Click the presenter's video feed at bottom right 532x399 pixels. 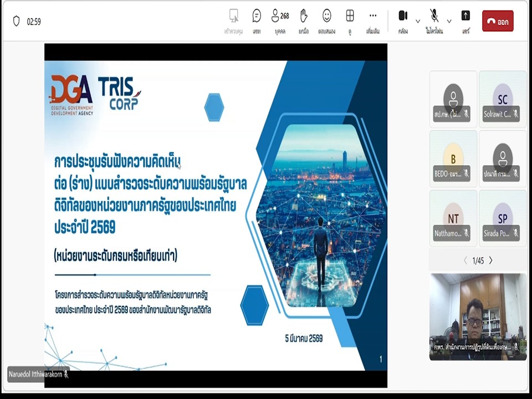coord(478,316)
